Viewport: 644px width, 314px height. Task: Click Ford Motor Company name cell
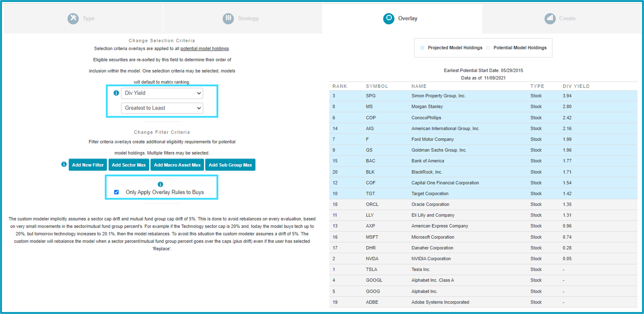pyautogui.click(x=432, y=139)
